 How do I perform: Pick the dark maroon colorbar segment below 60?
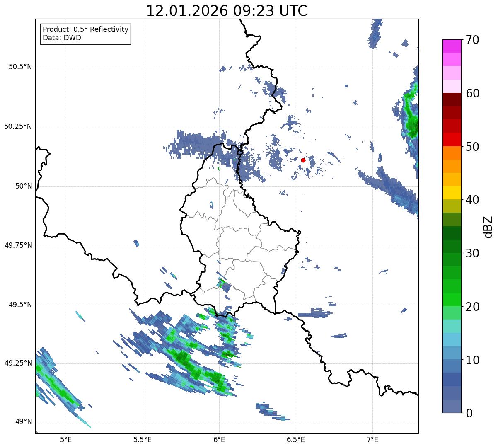(452, 99)
